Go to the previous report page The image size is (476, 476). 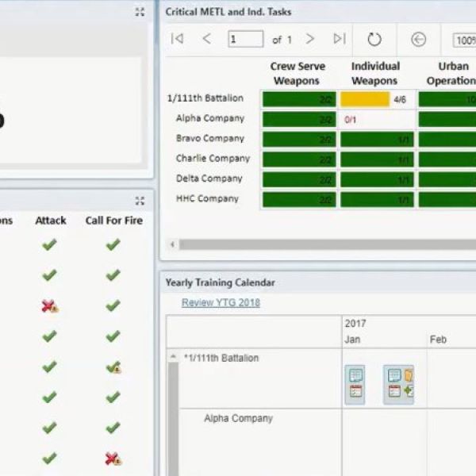206,39
